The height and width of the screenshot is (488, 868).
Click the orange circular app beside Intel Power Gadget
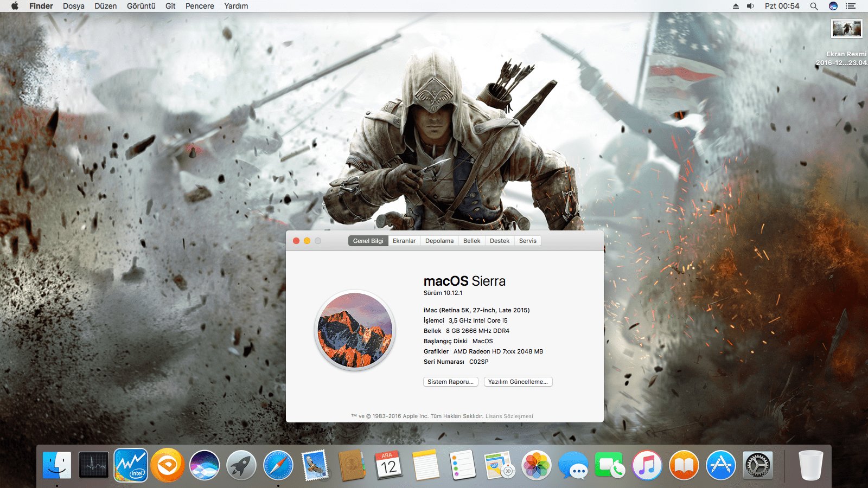pyautogui.click(x=168, y=465)
